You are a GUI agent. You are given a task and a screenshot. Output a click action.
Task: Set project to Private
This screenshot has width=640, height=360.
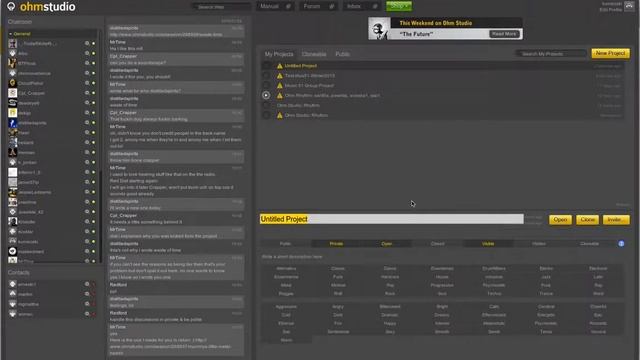[336, 244]
